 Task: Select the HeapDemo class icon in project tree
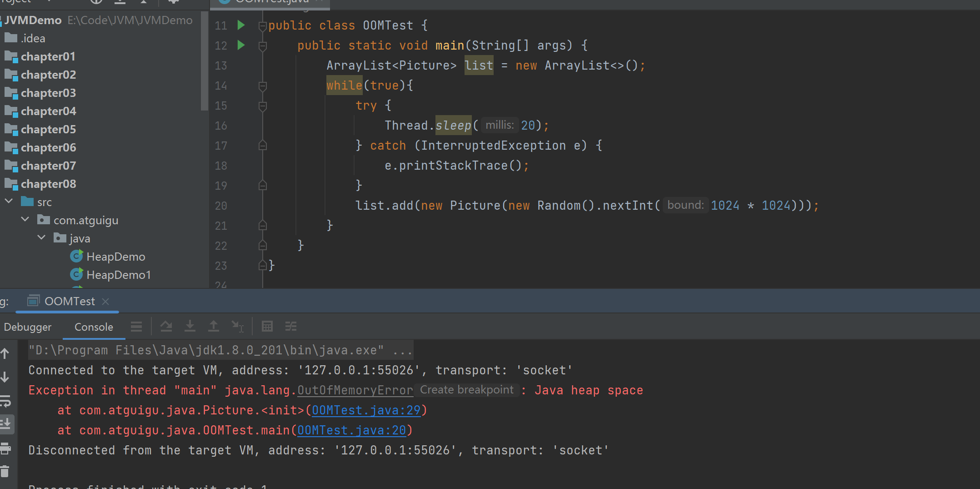click(77, 257)
